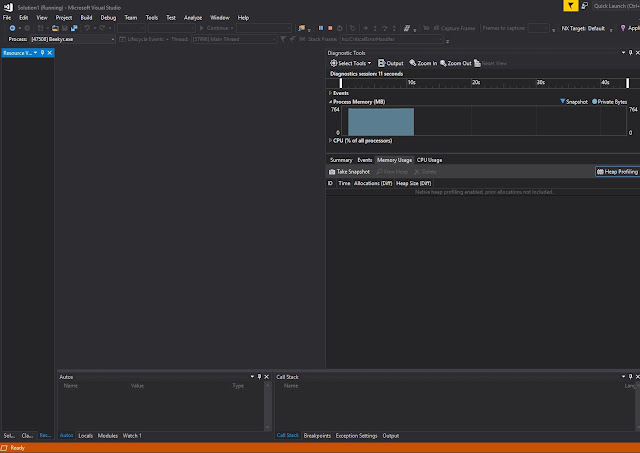Click the Application Insights lightbulb icon
640x453 pixels.
[623, 28]
